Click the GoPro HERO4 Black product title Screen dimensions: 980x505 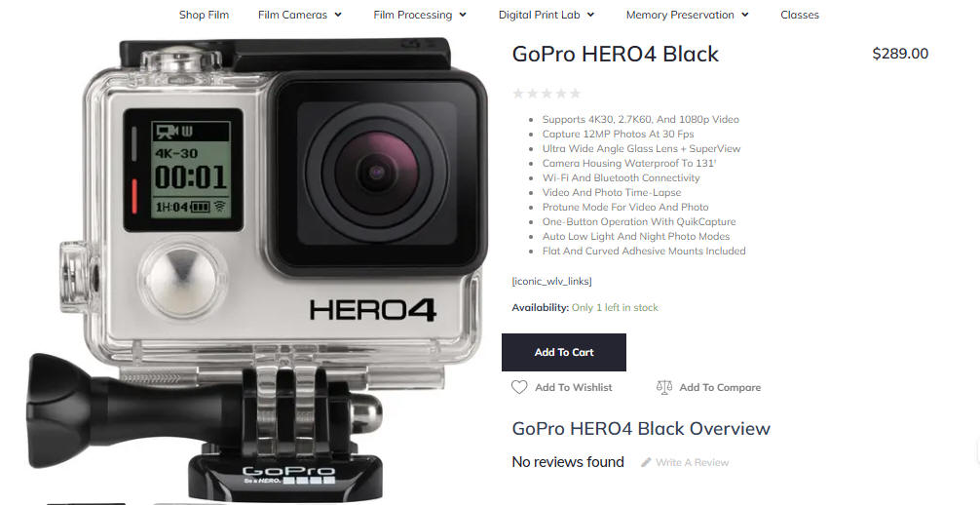616,54
